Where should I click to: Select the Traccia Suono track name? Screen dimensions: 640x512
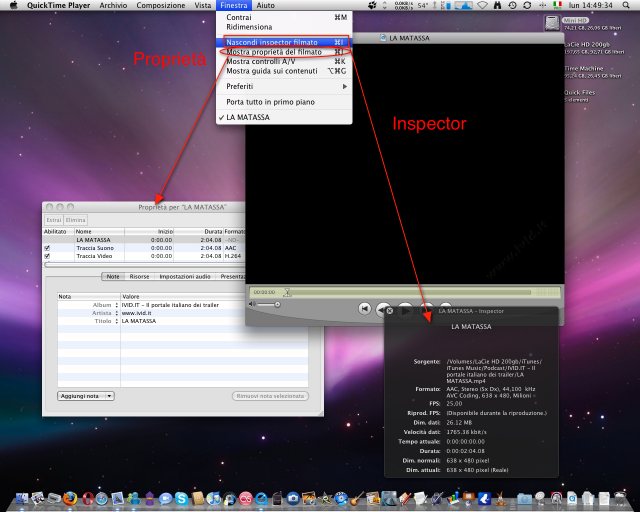[x=95, y=248]
